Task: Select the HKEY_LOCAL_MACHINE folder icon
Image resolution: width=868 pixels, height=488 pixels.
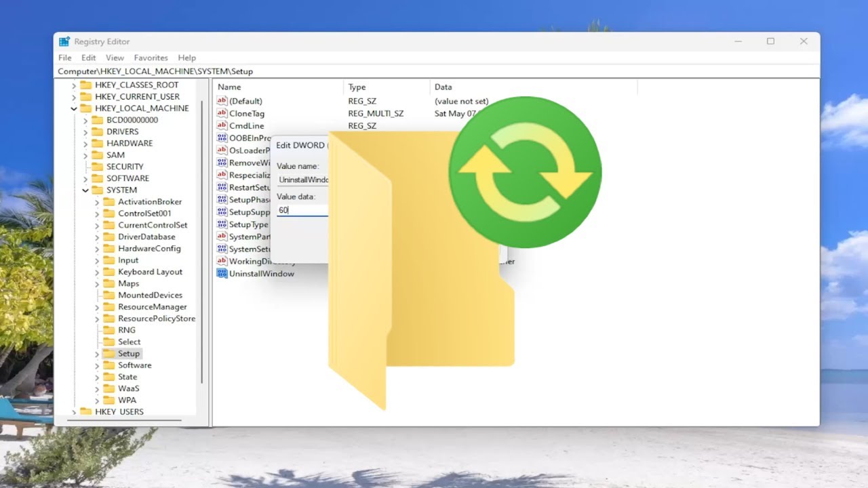Action: pos(85,108)
